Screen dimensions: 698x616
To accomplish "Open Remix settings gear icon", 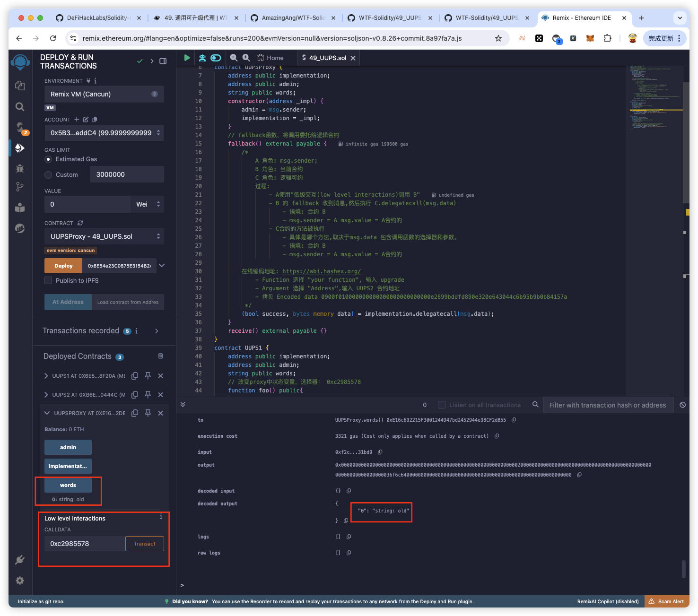I will (x=20, y=581).
